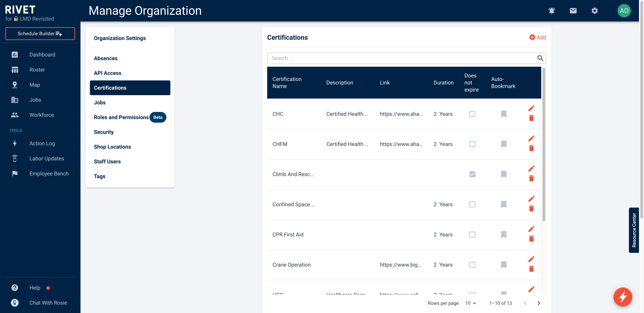Edit the CHC certification

pos(531,108)
